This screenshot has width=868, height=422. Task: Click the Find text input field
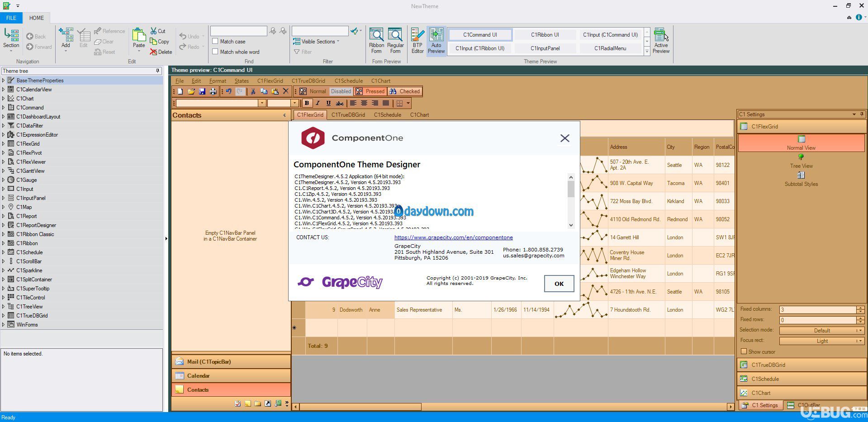pyautogui.click(x=238, y=31)
